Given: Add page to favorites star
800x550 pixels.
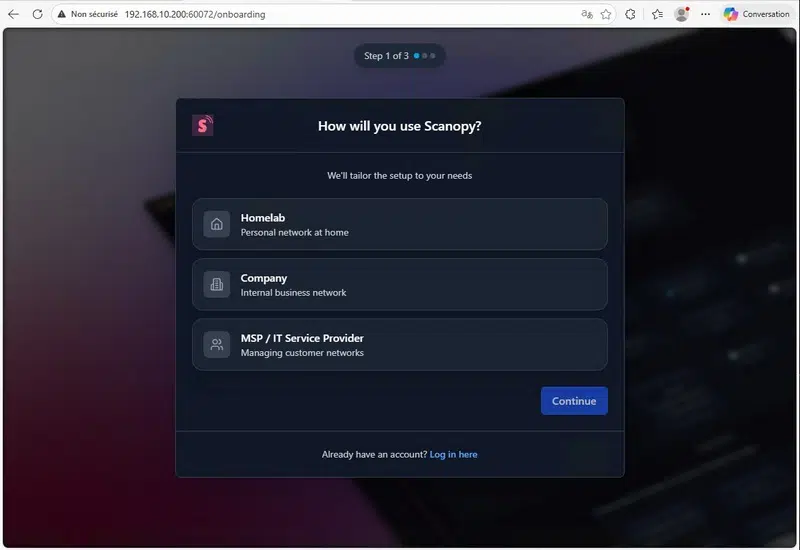Looking at the screenshot, I should pos(606,14).
